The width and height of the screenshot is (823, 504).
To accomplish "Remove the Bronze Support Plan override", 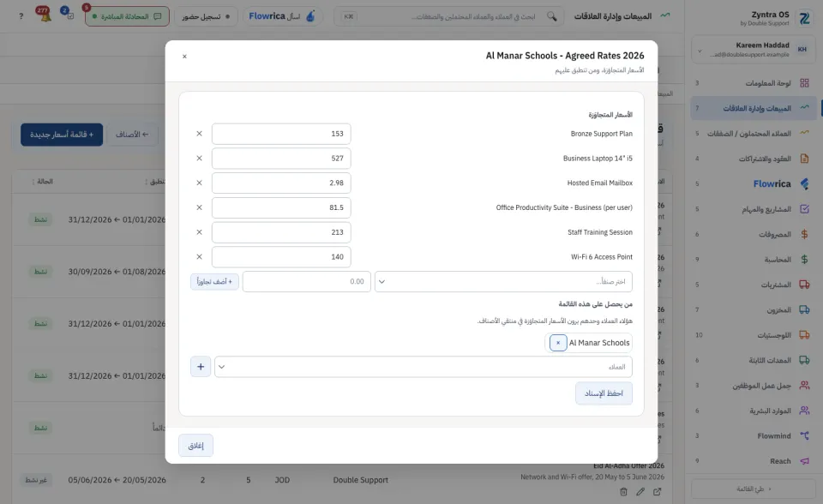I will (199, 134).
